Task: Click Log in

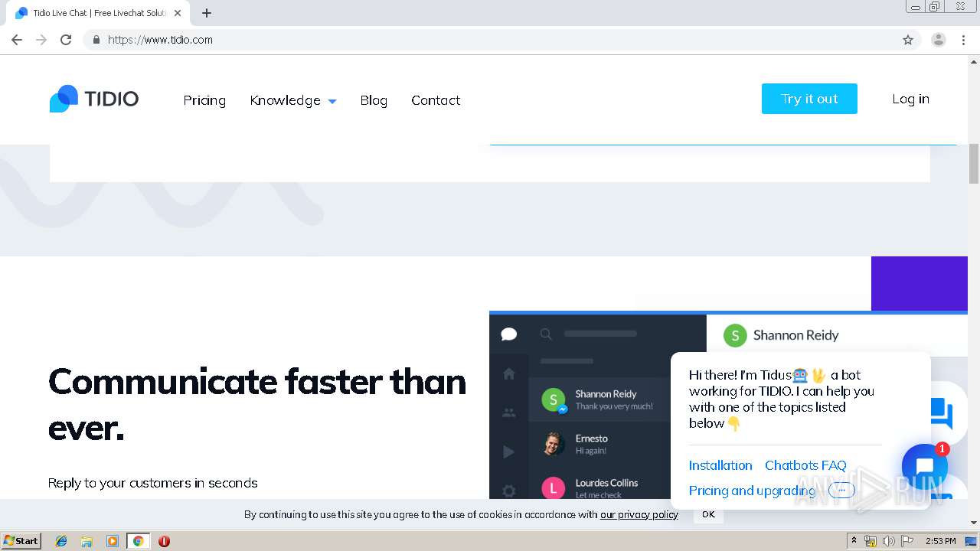Action: (x=910, y=99)
